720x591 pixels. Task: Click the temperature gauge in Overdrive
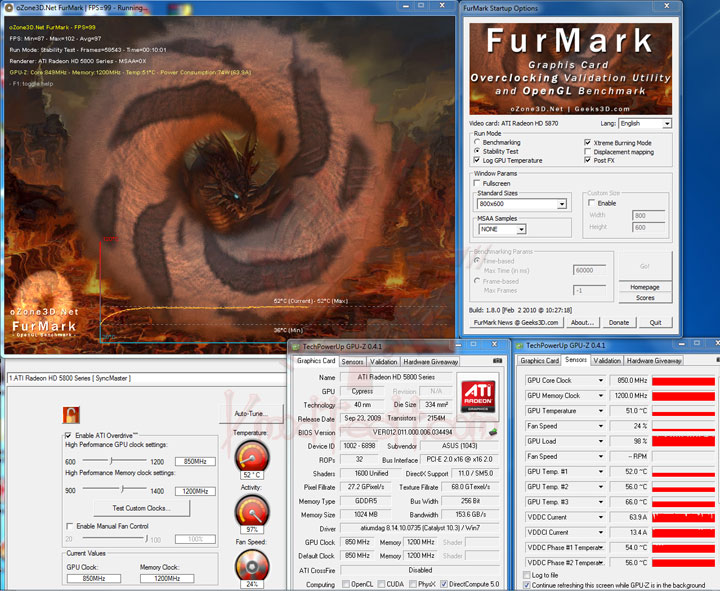pos(252,456)
